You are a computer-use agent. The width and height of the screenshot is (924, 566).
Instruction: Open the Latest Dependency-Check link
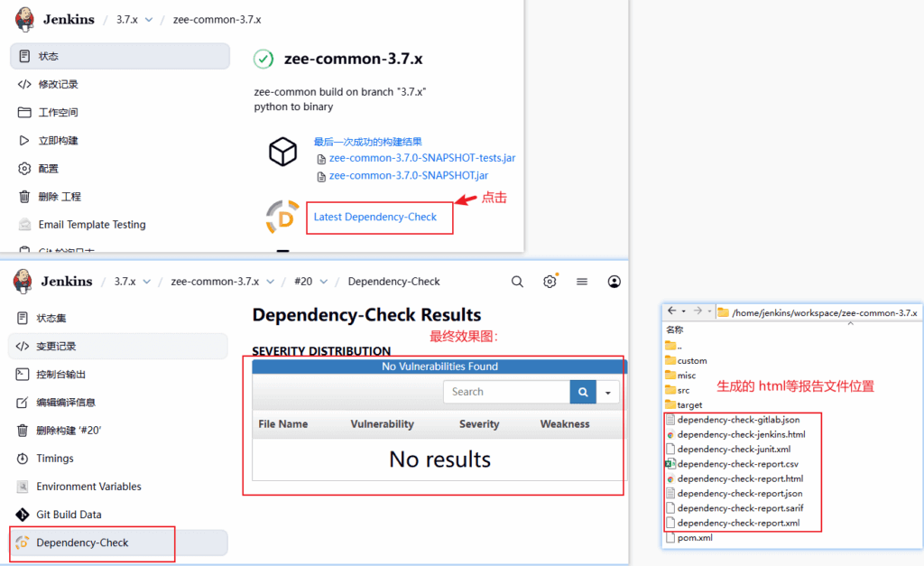(374, 217)
